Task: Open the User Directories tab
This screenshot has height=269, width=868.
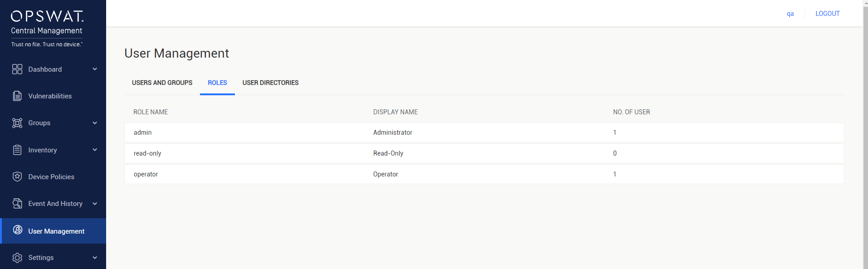Action: (x=270, y=83)
